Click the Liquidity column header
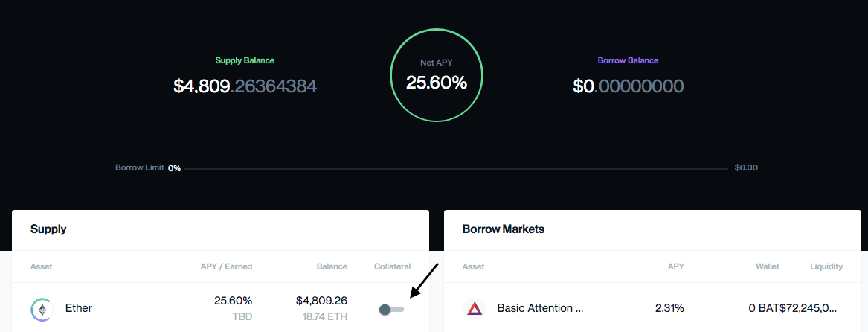This screenshot has width=868, height=332. [826, 266]
